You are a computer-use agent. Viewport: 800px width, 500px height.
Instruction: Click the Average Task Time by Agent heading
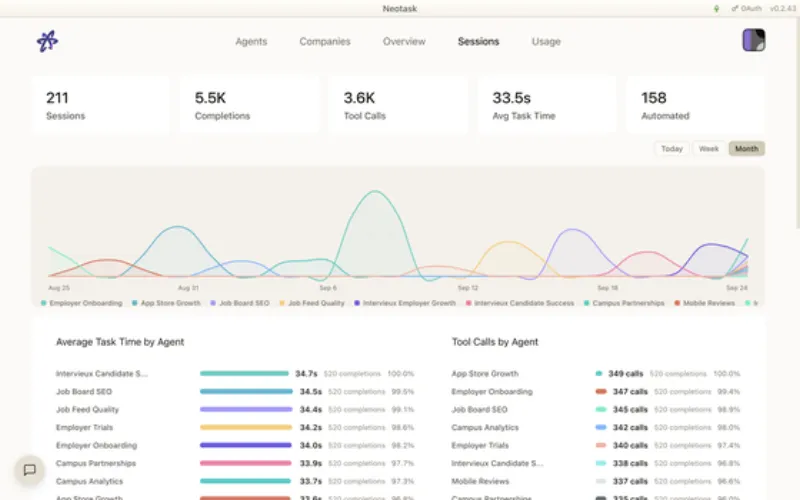tap(120, 342)
